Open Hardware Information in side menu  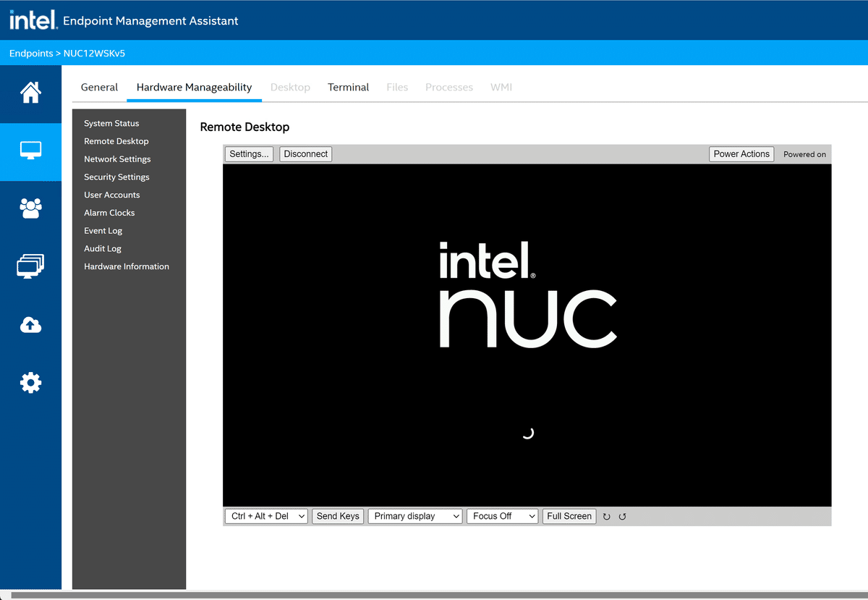tap(127, 266)
